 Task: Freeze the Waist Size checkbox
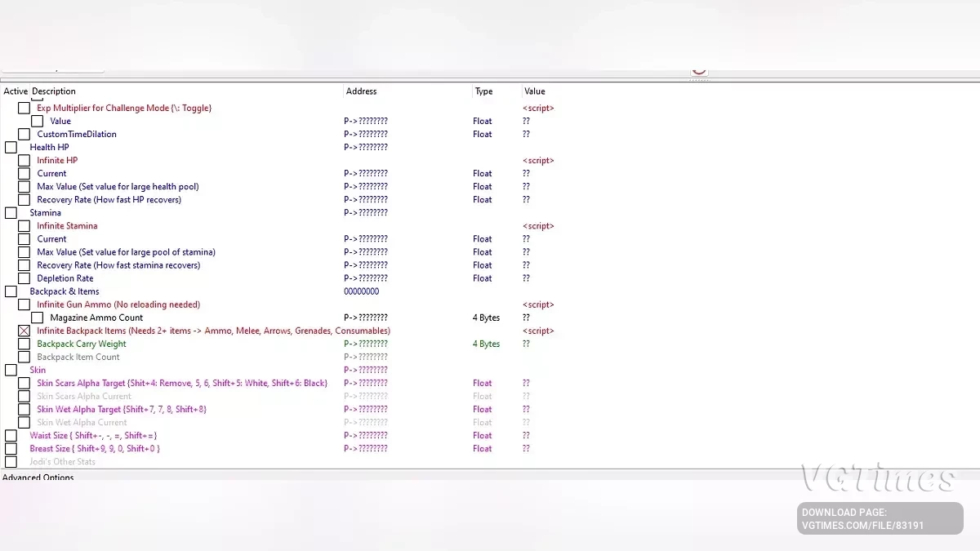click(11, 436)
